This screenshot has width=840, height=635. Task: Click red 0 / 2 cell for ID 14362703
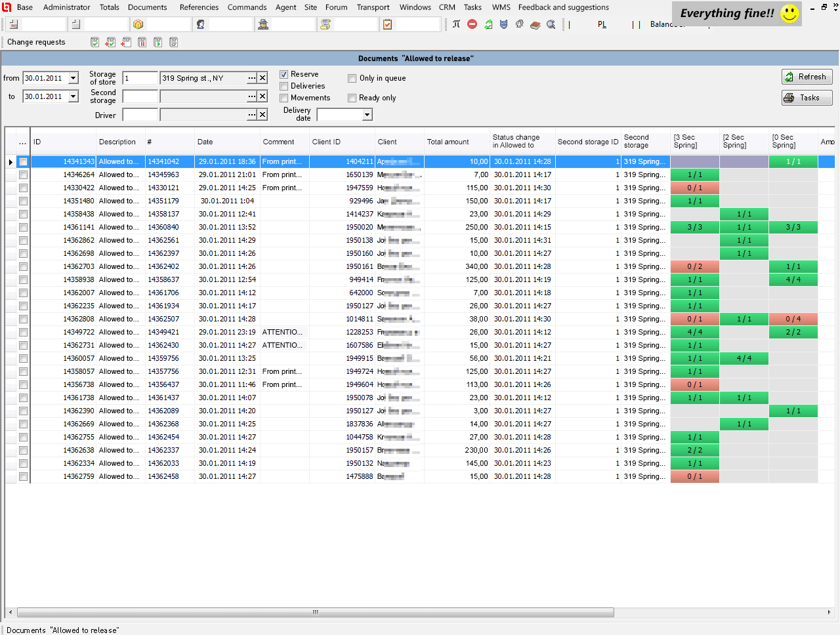click(695, 266)
